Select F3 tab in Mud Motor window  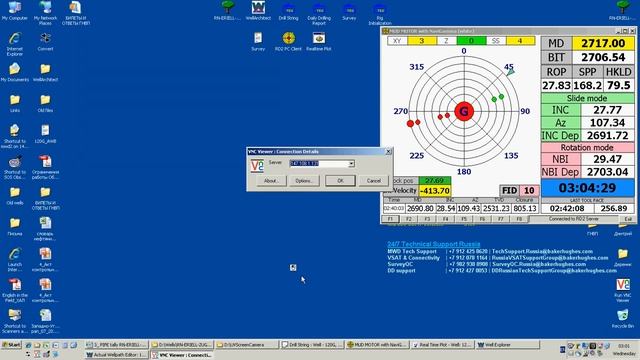point(427,219)
